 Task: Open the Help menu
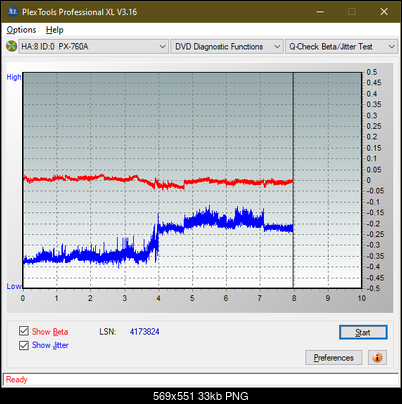pos(54,30)
